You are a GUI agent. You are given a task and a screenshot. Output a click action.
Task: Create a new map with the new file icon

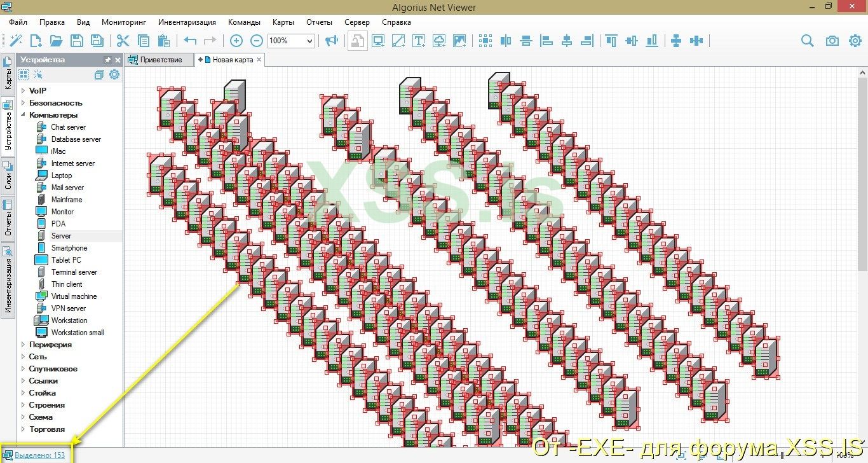click(36, 41)
